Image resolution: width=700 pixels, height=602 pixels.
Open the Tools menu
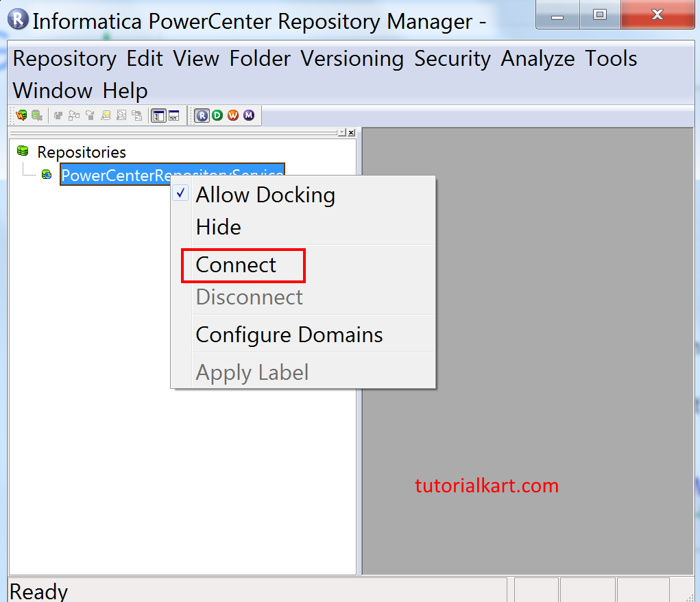[x=611, y=59]
